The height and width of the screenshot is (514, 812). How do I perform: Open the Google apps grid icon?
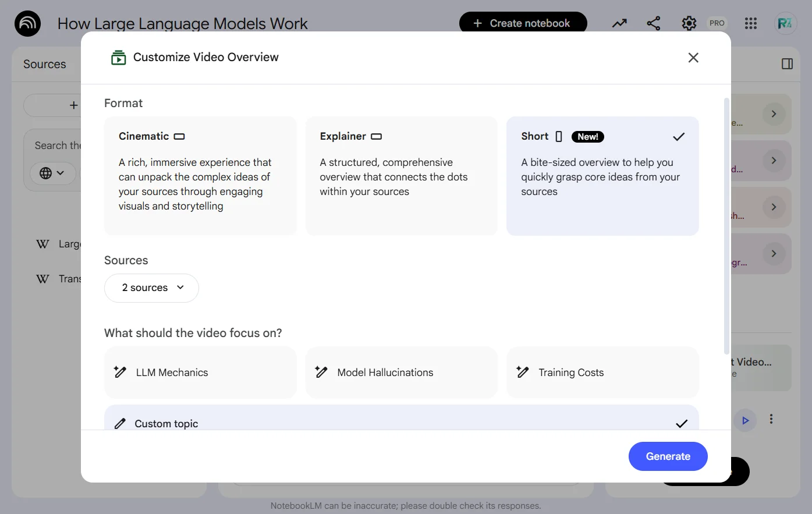point(751,23)
